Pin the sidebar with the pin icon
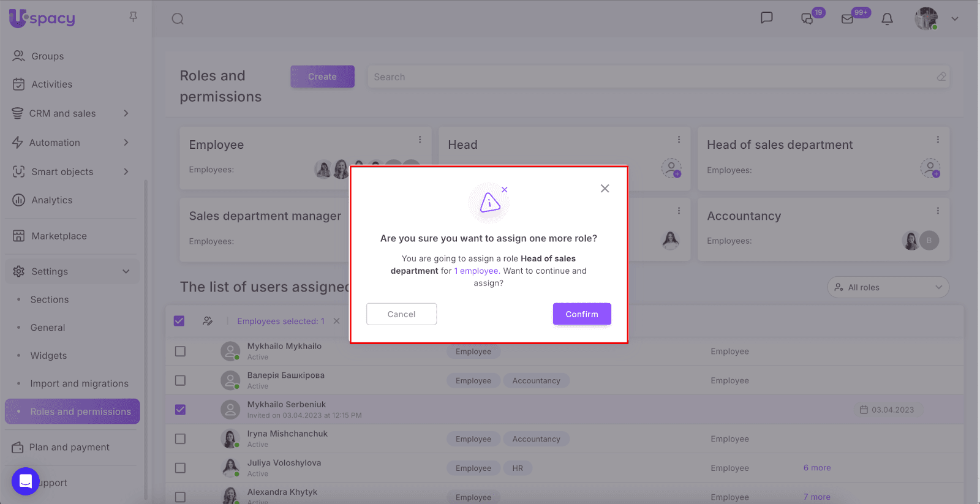Screen dimensions: 980x504 click(134, 17)
